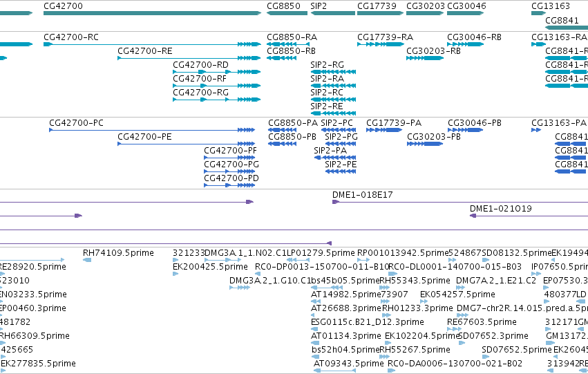Select the SIP2 gene label
The image size is (588, 374).
(x=319, y=6)
